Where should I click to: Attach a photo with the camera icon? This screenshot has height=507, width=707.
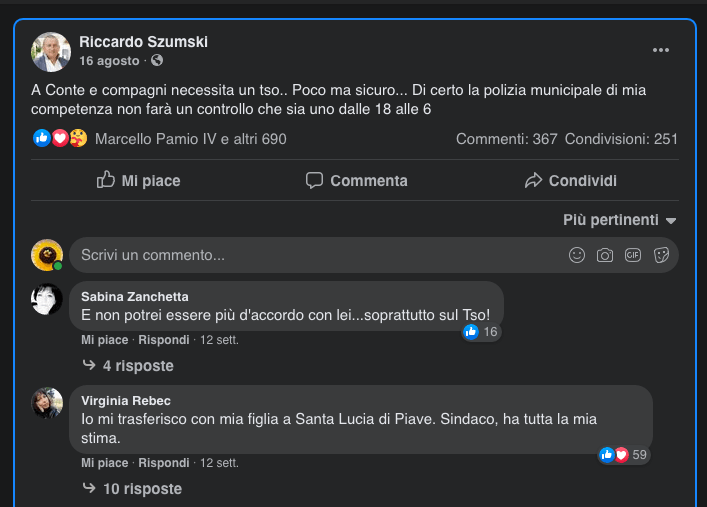point(605,255)
